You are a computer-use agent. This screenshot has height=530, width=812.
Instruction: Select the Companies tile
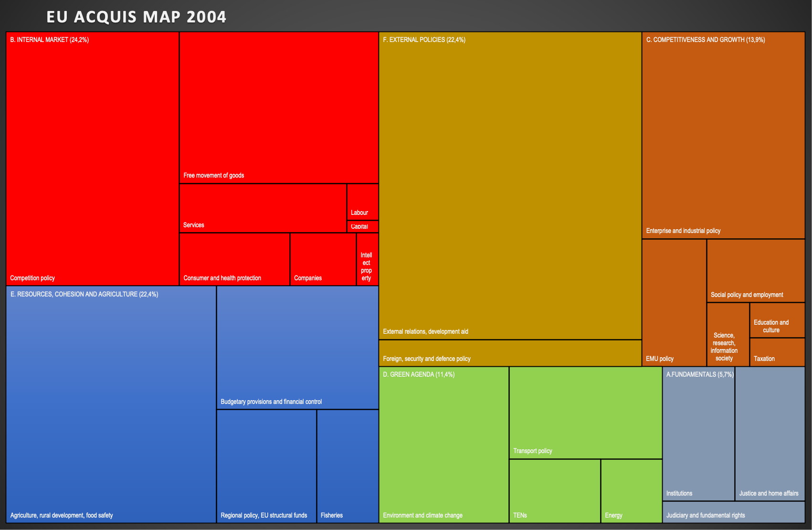323,259
